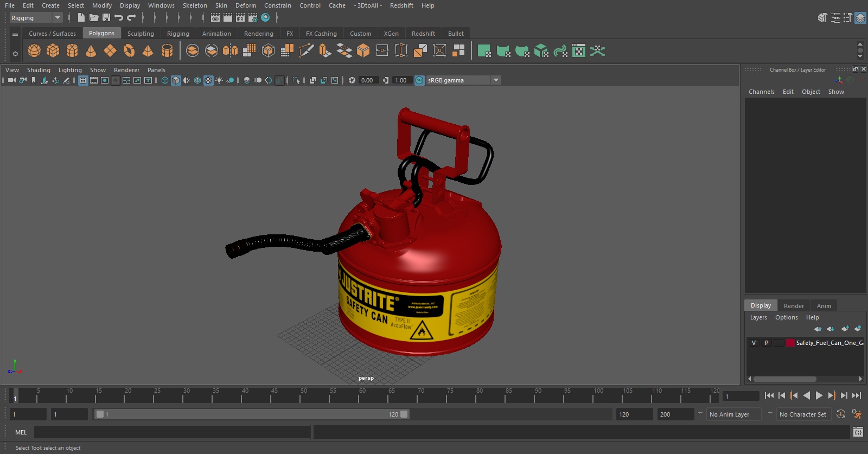Toggle layer visibility V box
868x454 pixels.
pos(754,343)
